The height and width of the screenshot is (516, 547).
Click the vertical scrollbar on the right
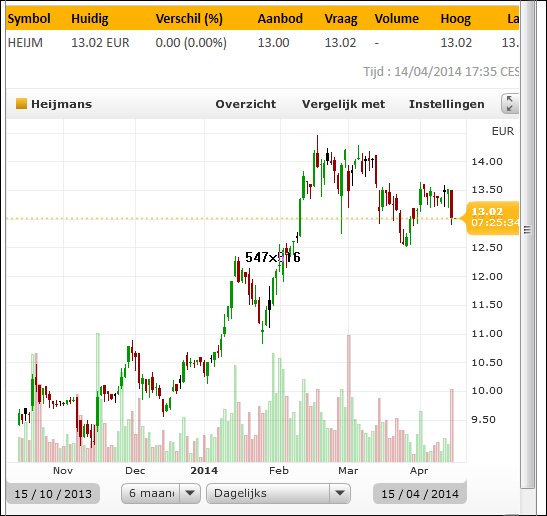pyautogui.click(x=527, y=244)
